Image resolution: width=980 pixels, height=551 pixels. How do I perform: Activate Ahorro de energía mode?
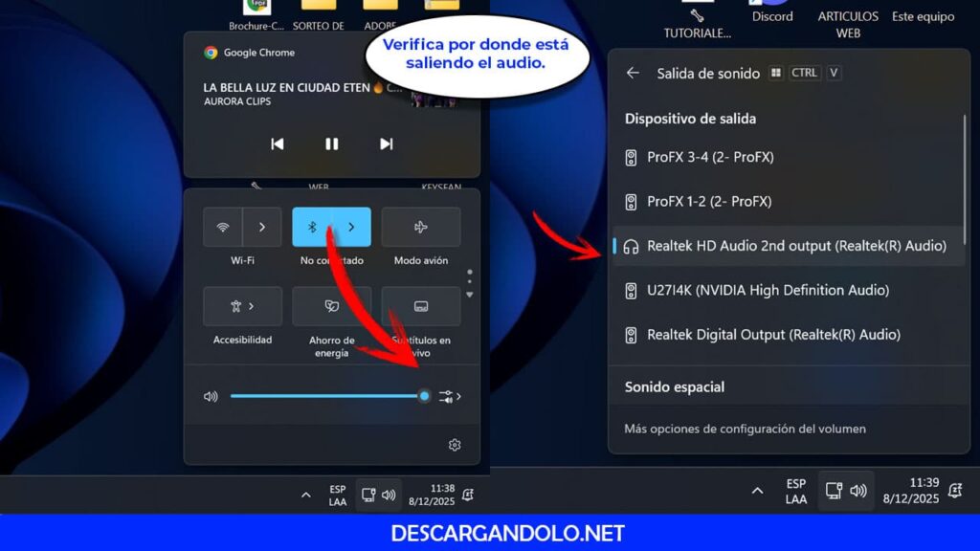click(331, 305)
